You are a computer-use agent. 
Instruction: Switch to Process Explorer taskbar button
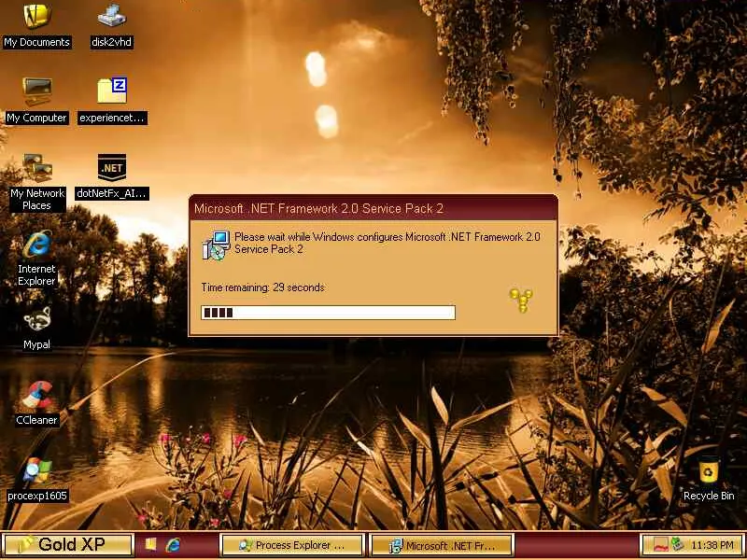click(292, 545)
